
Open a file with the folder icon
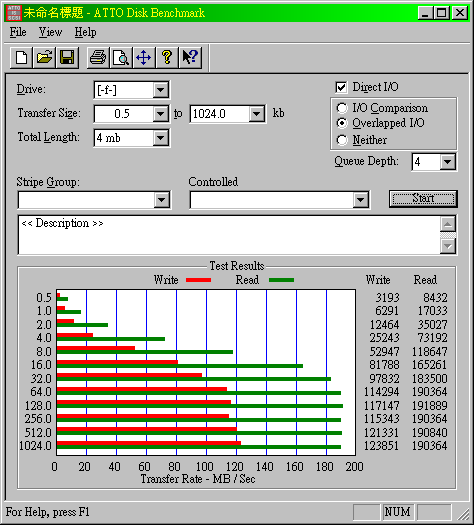click(x=45, y=58)
